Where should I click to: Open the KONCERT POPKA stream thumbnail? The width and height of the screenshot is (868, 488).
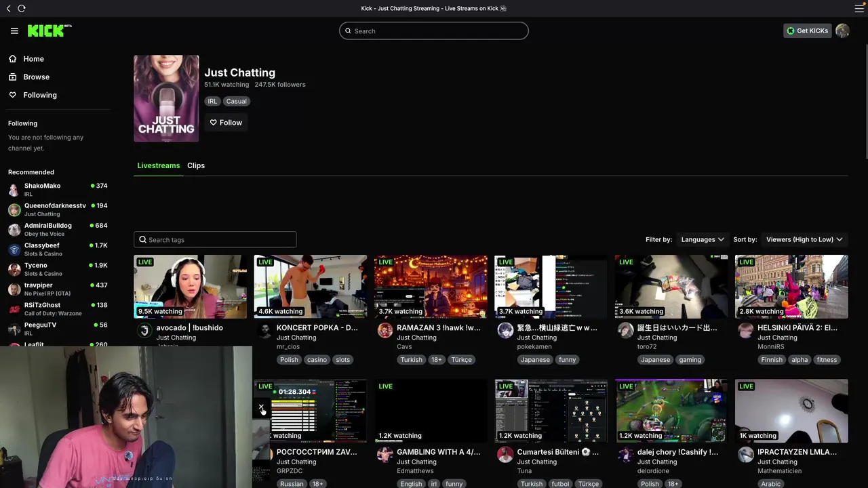click(x=311, y=287)
